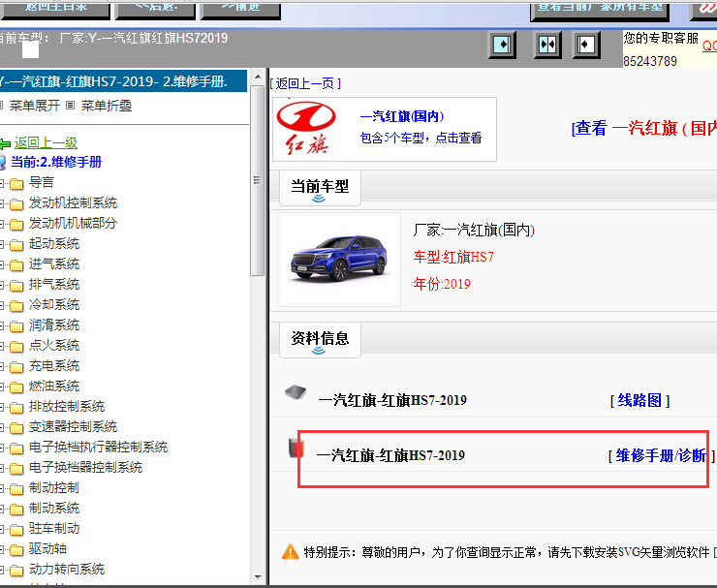The width and height of the screenshot is (717, 588).
Task: Select 动力转向系统 in the tree
Action: (x=67, y=569)
